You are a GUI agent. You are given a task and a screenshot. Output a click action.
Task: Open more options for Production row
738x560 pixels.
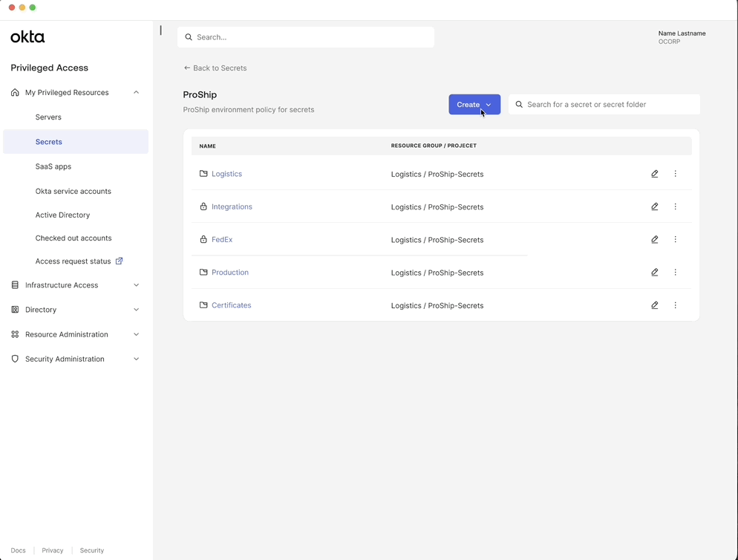[675, 273]
